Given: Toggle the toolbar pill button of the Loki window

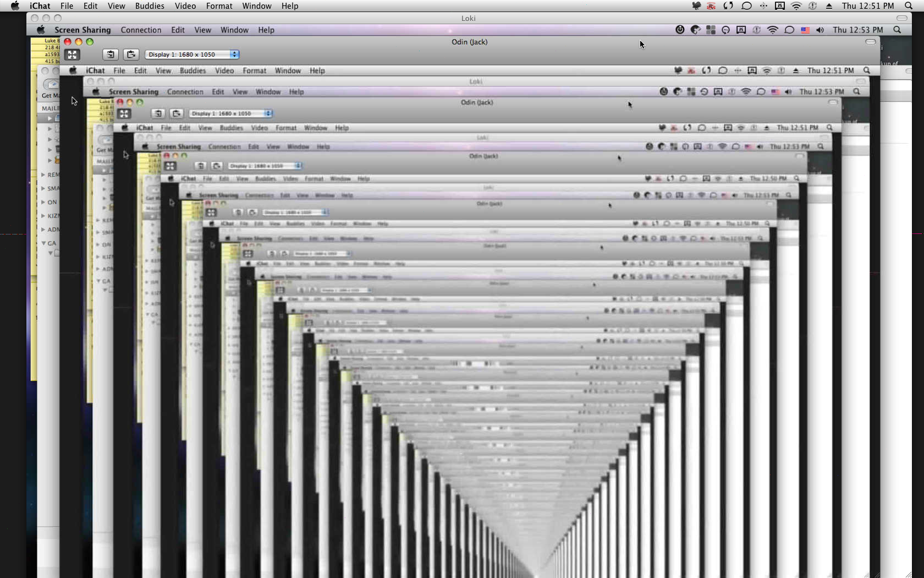Looking at the screenshot, I should tap(902, 18).
